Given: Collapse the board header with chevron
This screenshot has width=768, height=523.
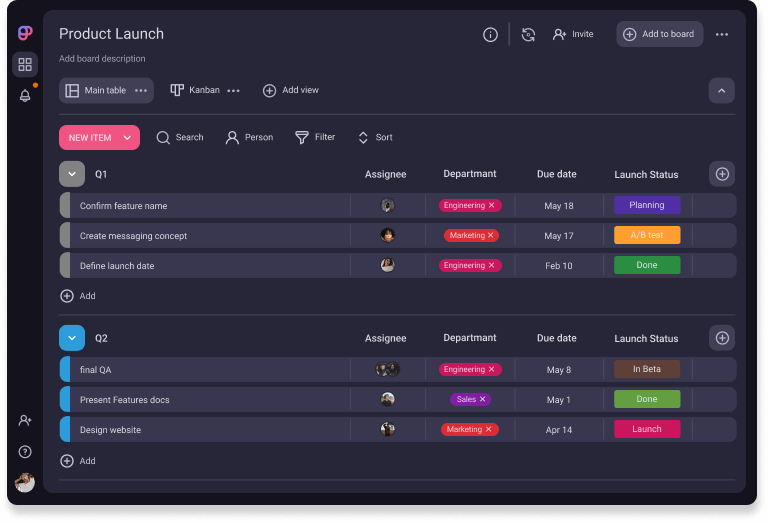Looking at the screenshot, I should 722,91.
